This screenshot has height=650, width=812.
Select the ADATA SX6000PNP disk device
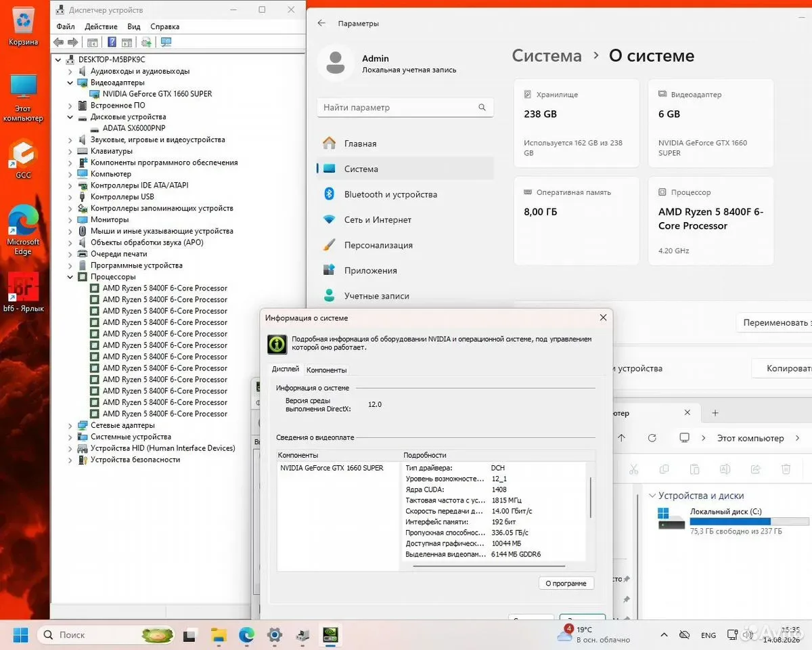point(134,128)
